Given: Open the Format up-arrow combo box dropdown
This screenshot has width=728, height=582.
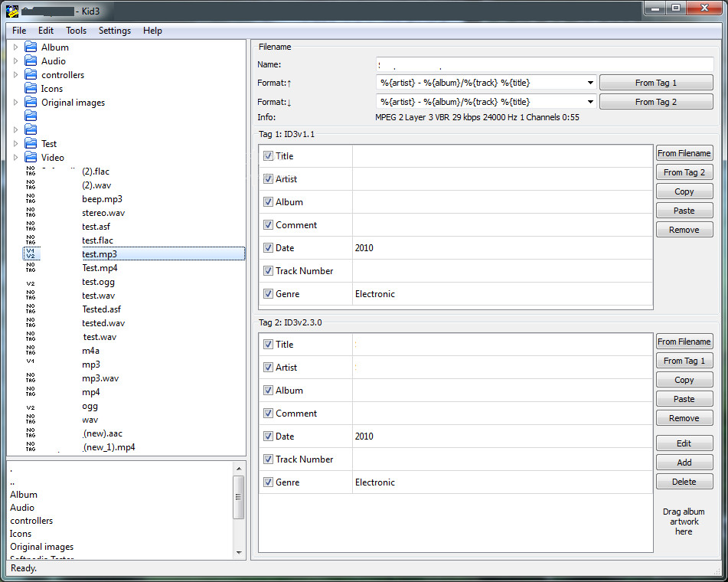Looking at the screenshot, I should coord(590,83).
